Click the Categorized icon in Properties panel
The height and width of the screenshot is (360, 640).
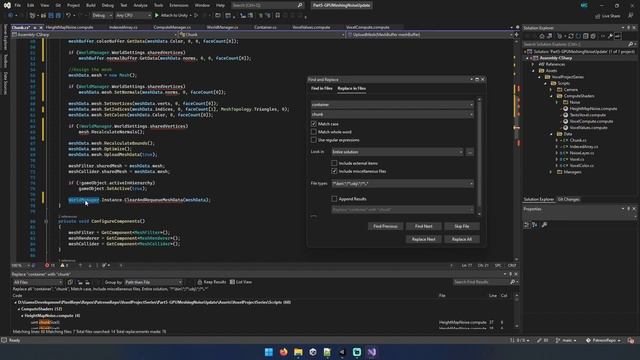click(x=527, y=225)
